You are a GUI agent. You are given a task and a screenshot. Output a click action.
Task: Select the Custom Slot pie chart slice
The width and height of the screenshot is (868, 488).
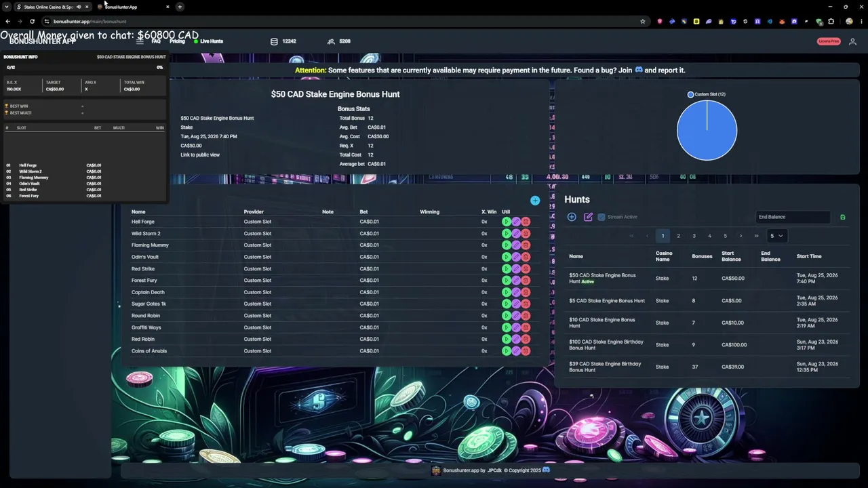pyautogui.click(x=707, y=130)
